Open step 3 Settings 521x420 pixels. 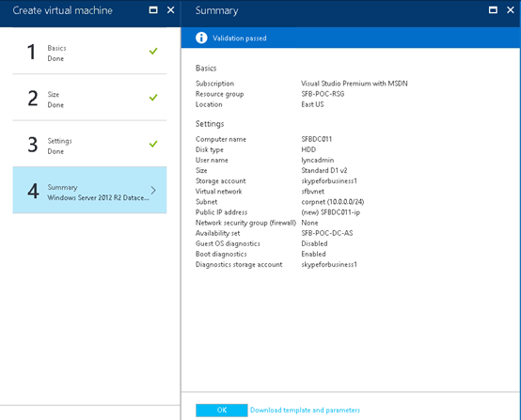[x=89, y=144]
